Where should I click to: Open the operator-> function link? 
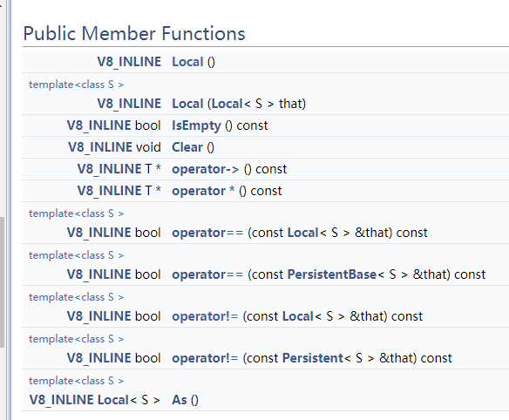[x=205, y=169]
